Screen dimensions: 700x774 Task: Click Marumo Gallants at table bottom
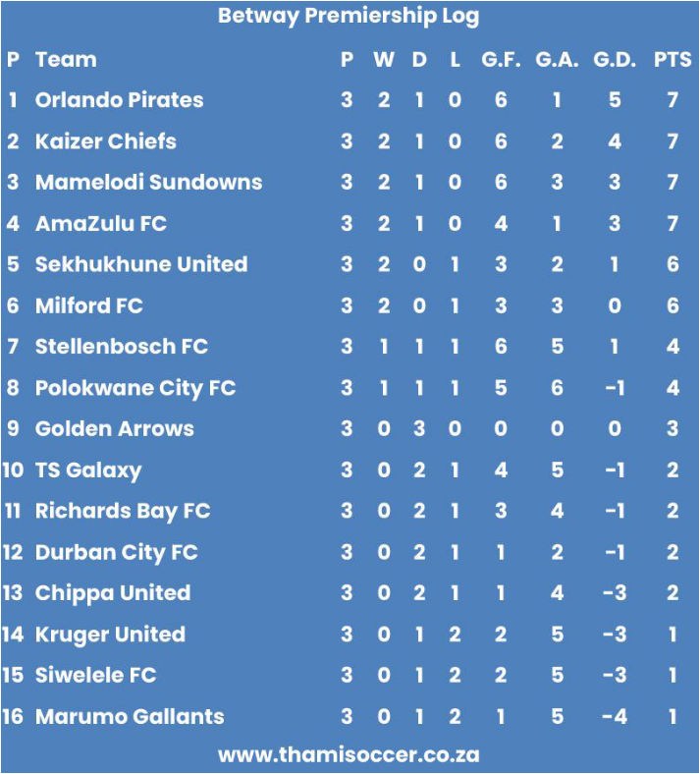[x=130, y=717]
